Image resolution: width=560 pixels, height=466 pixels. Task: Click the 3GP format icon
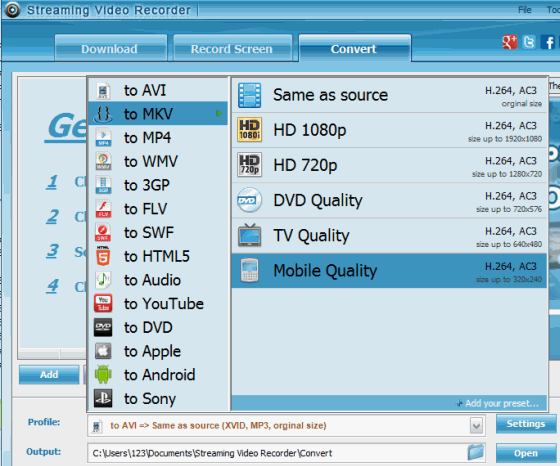tap(103, 185)
